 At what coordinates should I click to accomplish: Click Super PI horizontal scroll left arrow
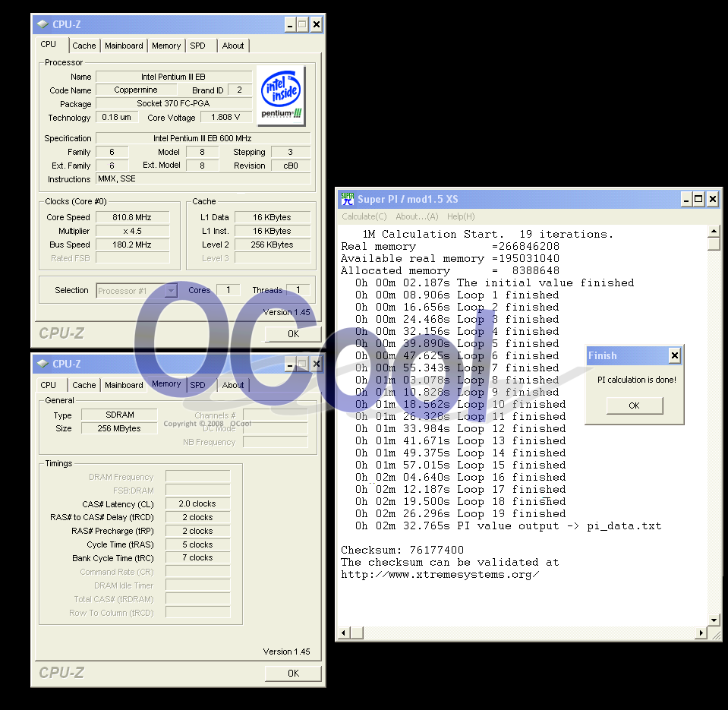(344, 633)
